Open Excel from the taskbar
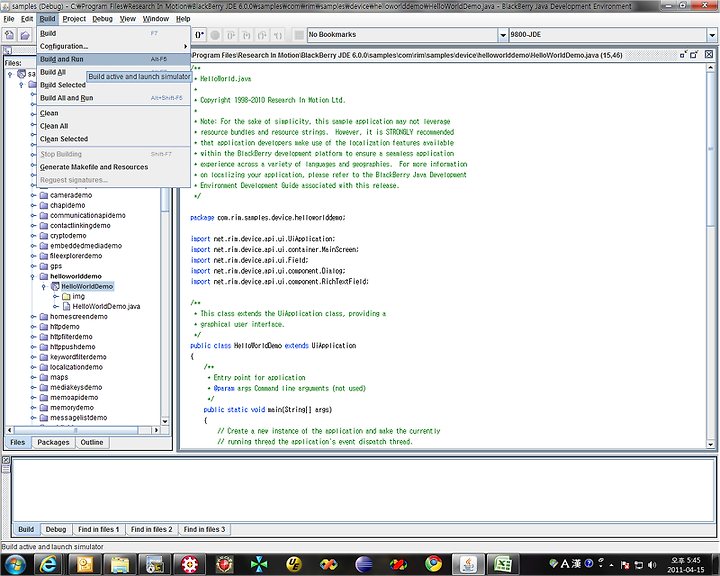This screenshot has height=576, width=720. click(x=502, y=564)
